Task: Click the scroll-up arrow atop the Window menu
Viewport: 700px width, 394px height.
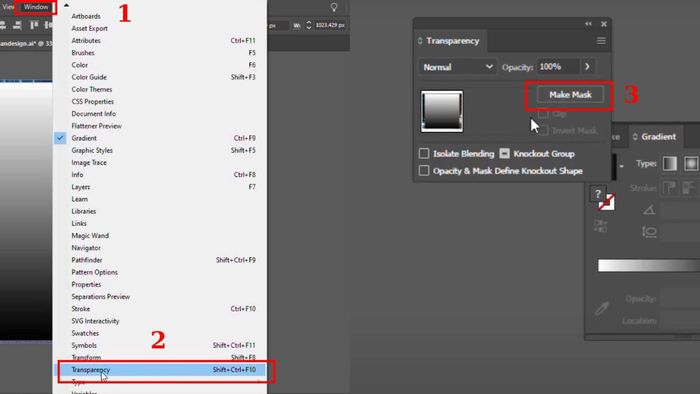Action: 67,5
